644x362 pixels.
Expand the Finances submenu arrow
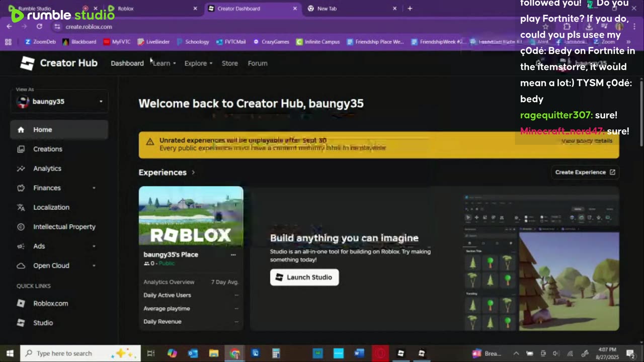[94, 188]
